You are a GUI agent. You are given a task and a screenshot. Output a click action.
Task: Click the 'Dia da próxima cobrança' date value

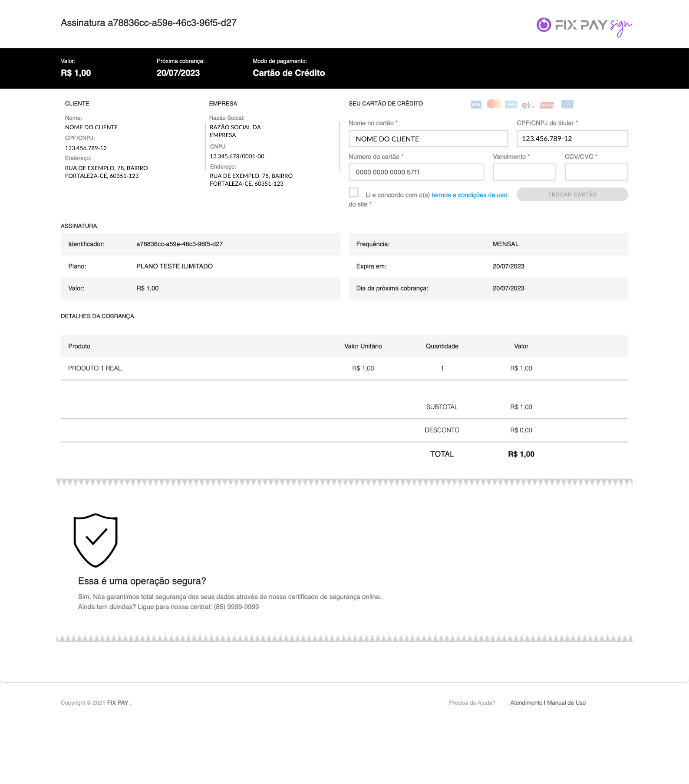[508, 289]
